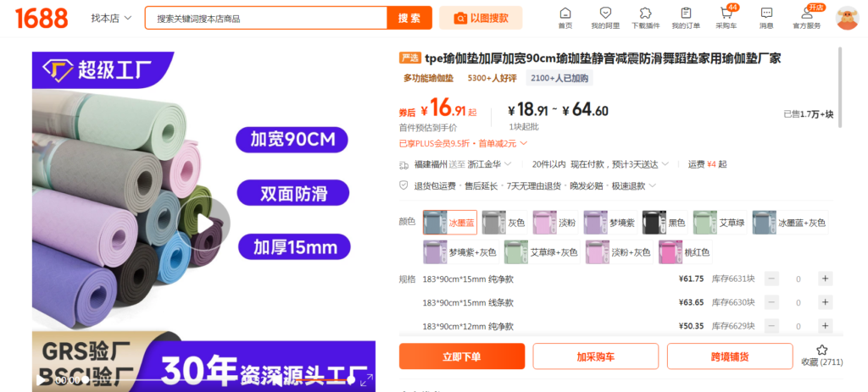
Task: Click the 收藏 star icon
Action: point(821,350)
